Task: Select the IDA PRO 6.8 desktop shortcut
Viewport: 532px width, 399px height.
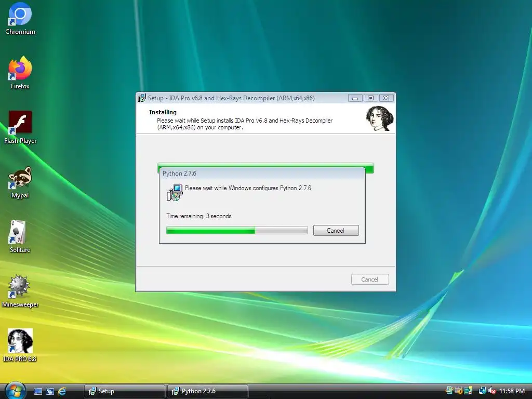Action: [20, 345]
